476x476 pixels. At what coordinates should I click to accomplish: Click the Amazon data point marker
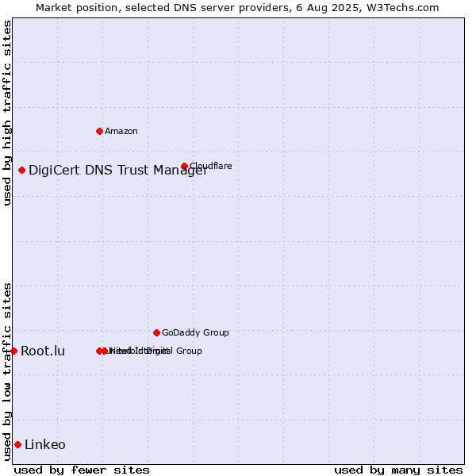pyautogui.click(x=99, y=131)
